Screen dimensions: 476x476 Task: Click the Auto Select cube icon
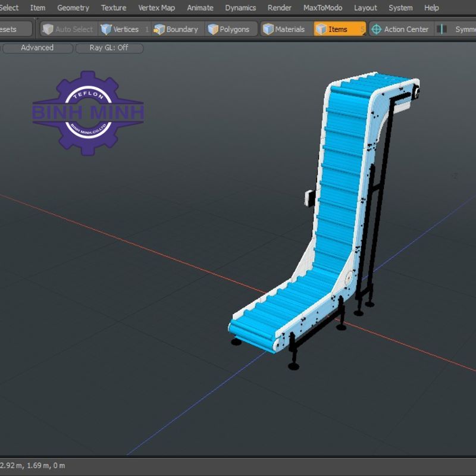(48, 29)
